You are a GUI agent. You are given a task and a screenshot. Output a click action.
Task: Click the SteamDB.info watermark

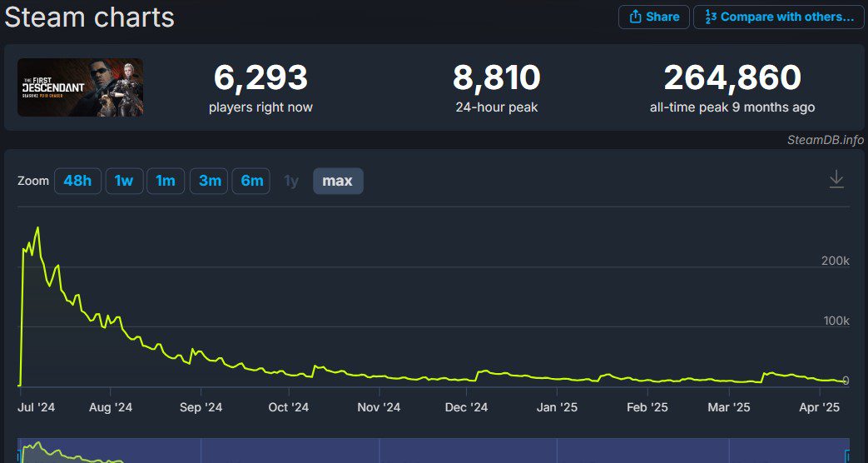825,140
